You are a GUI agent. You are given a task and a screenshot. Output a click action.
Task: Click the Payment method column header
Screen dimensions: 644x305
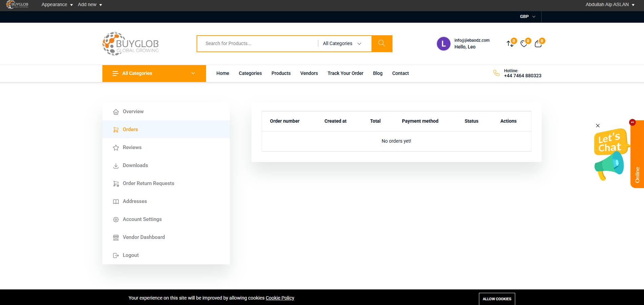tap(420, 121)
